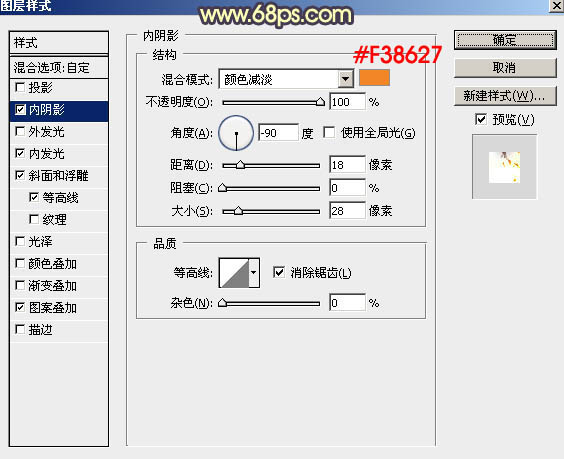This screenshot has width=564, height=459.
Task: Click the 大小 field showing 28
Action: pos(347,211)
